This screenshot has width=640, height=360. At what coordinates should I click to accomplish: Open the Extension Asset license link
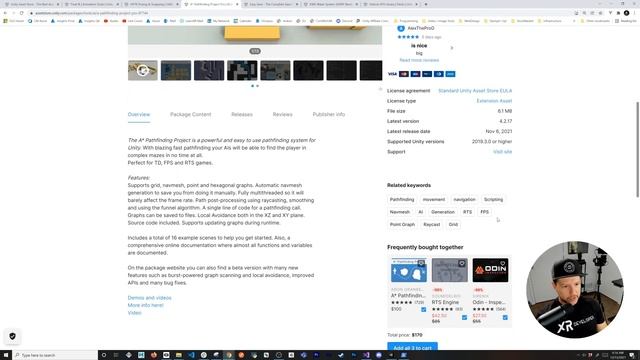(494, 101)
